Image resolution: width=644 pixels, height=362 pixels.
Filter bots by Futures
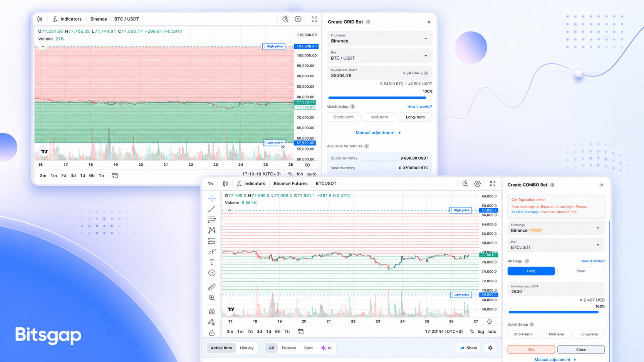(x=288, y=348)
